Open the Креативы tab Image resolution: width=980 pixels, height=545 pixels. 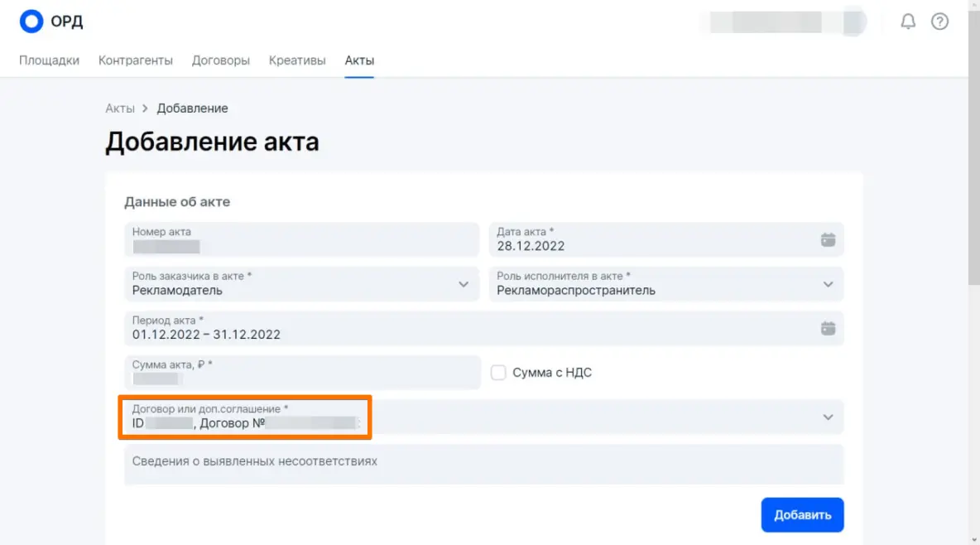(x=297, y=60)
